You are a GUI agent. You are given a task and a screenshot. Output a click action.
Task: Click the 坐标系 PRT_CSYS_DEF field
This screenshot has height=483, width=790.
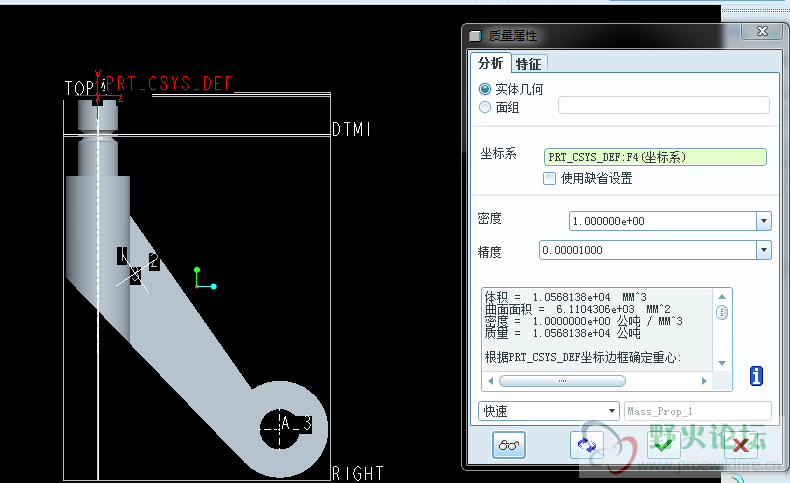coord(655,157)
